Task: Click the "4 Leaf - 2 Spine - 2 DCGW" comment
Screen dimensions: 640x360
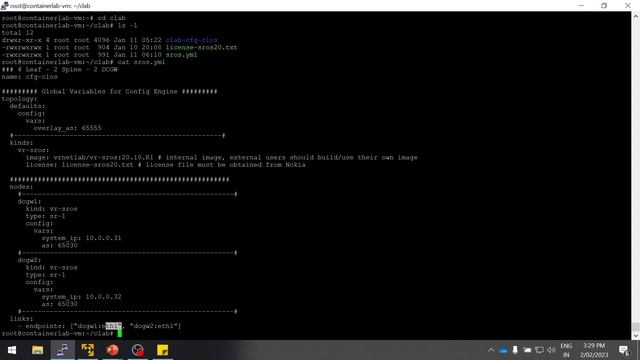Action: point(67,69)
